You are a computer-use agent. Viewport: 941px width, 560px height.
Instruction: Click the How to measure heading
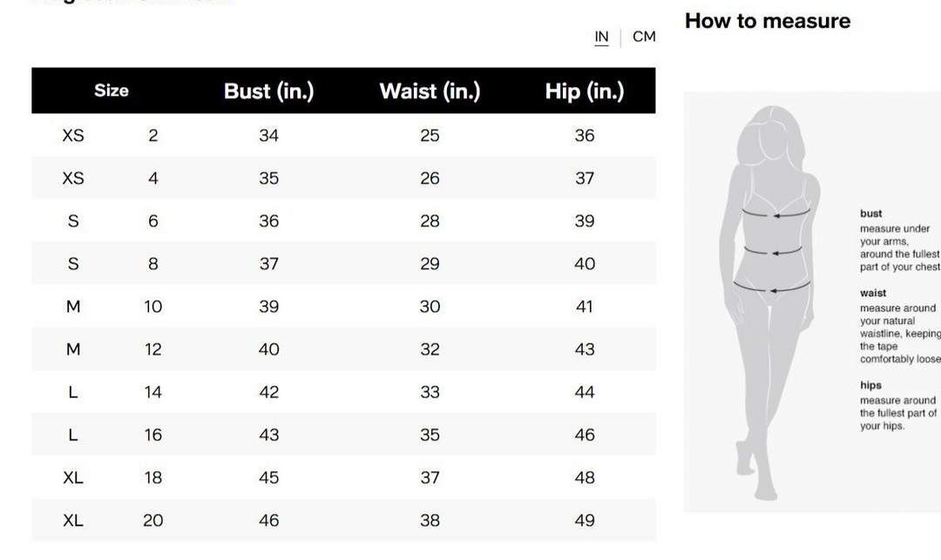click(x=768, y=21)
